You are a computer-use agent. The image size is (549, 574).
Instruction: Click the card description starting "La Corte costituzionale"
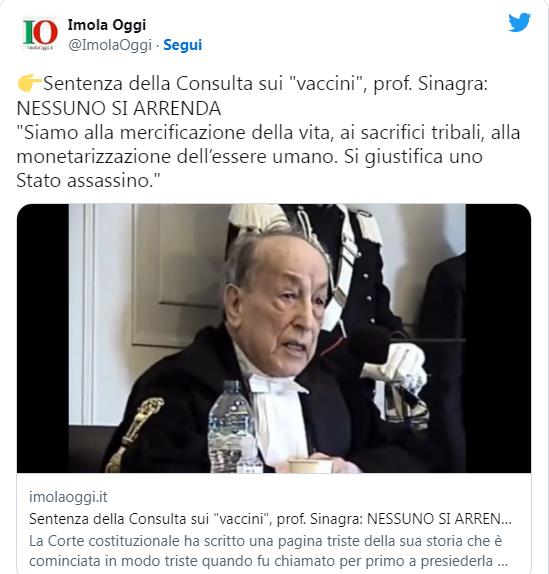(268, 551)
